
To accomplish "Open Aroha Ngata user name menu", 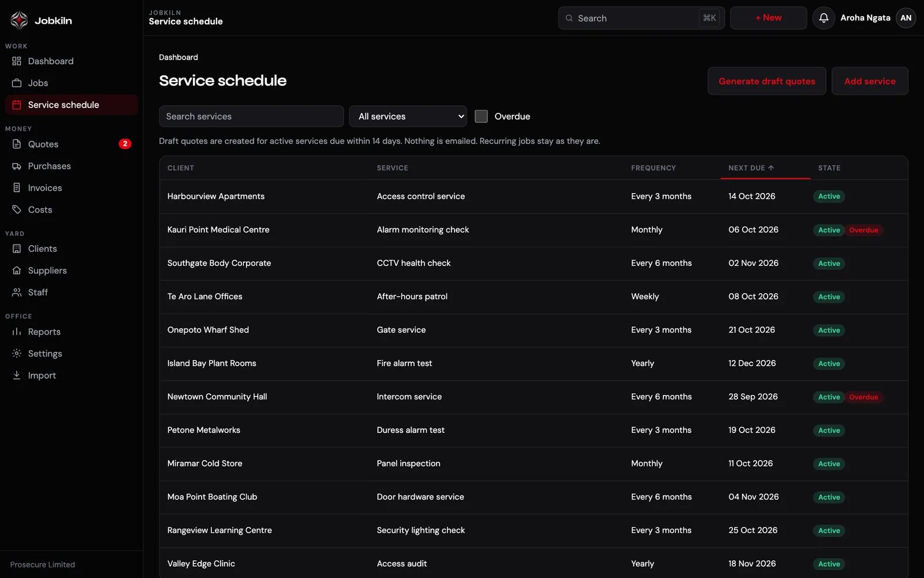I will pyautogui.click(x=865, y=18).
